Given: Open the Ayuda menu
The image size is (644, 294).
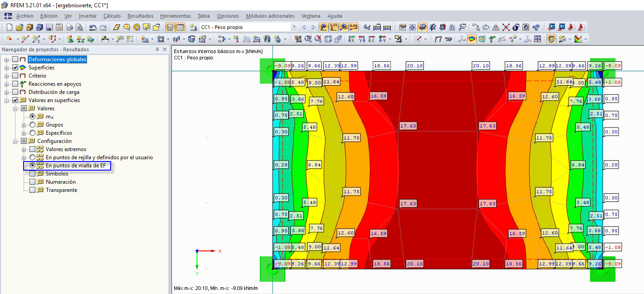Looking at the screenshot, I should click(x=335, y=16).
